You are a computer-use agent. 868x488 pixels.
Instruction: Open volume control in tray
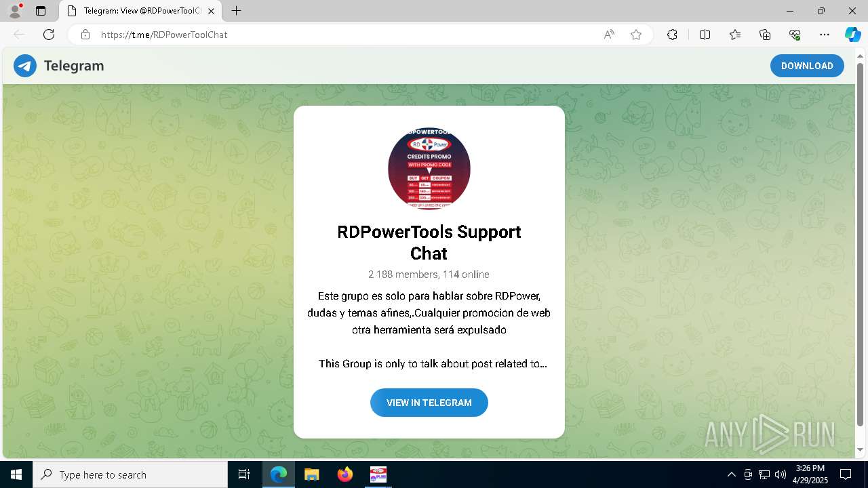point(781,474)
